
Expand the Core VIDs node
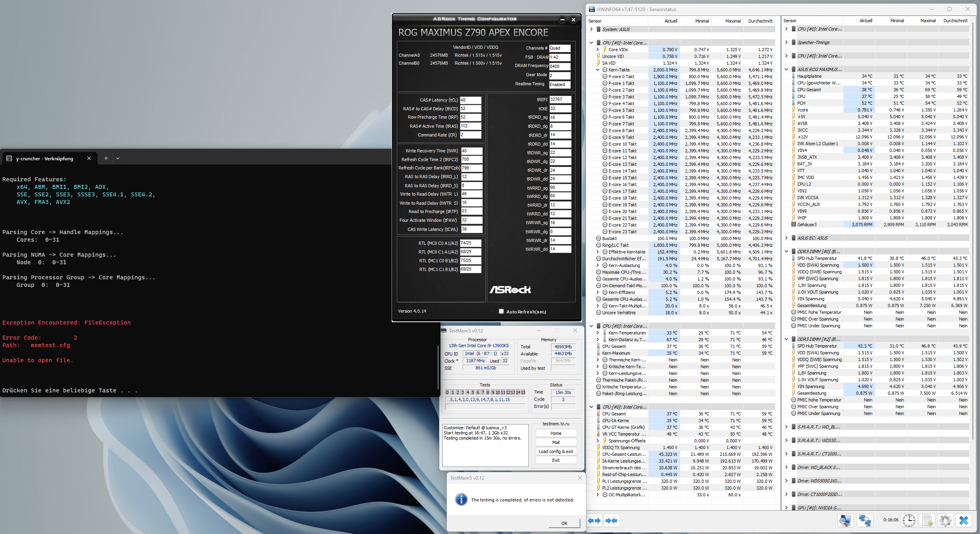tap(597, 50)
